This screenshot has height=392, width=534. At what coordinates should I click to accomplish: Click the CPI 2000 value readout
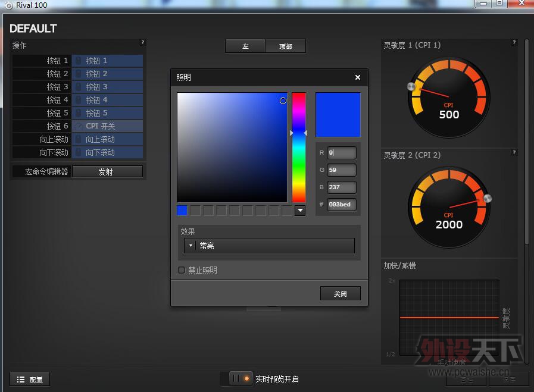(x=449, y=225)
